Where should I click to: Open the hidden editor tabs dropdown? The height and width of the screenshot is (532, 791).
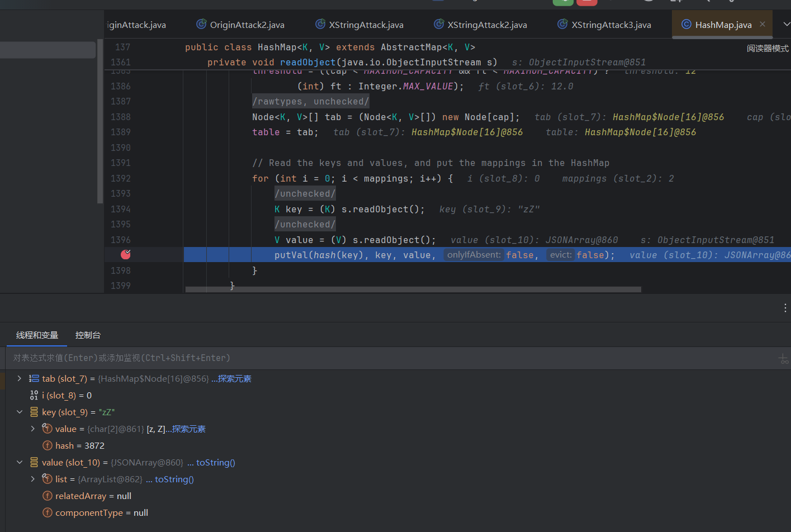point(786,25)
